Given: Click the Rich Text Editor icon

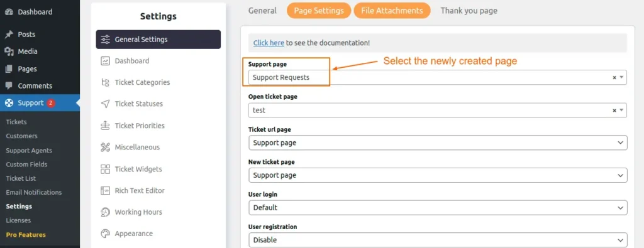Looking at the screenshot, I should [106, 190].
